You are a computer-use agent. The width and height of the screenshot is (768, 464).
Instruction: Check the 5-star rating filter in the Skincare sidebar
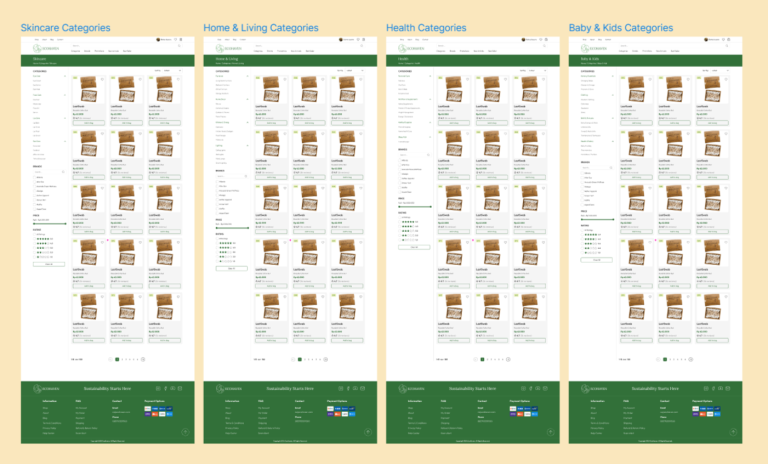pyautogui.click(x=35, y=239)
